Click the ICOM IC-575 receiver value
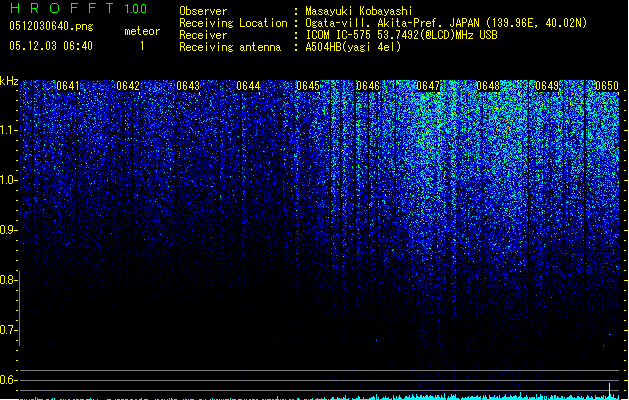The height and width of the screenshot is (400, 629). (x=402, y=35)
